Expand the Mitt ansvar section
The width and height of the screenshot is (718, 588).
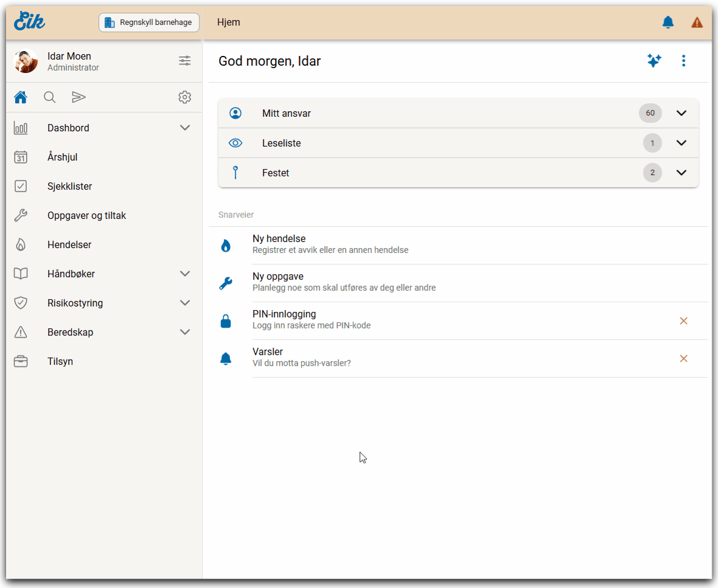(x=681, y=113)
